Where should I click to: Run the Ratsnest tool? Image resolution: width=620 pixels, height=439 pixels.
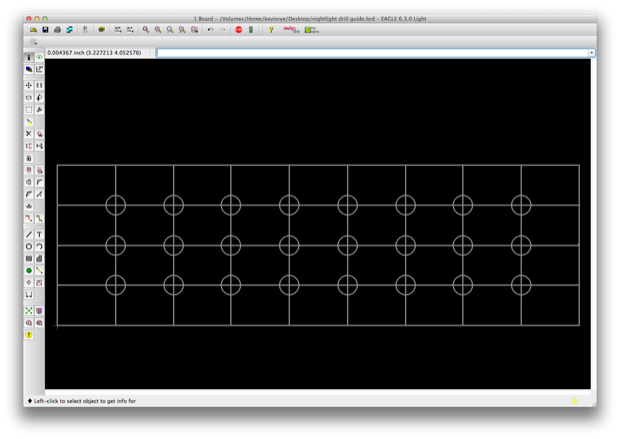tap(29, 311)
